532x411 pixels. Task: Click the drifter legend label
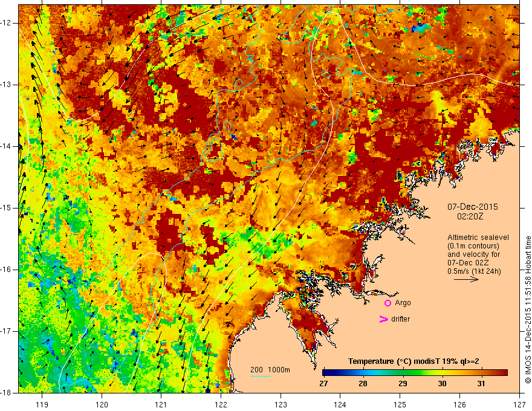point(400,319)
